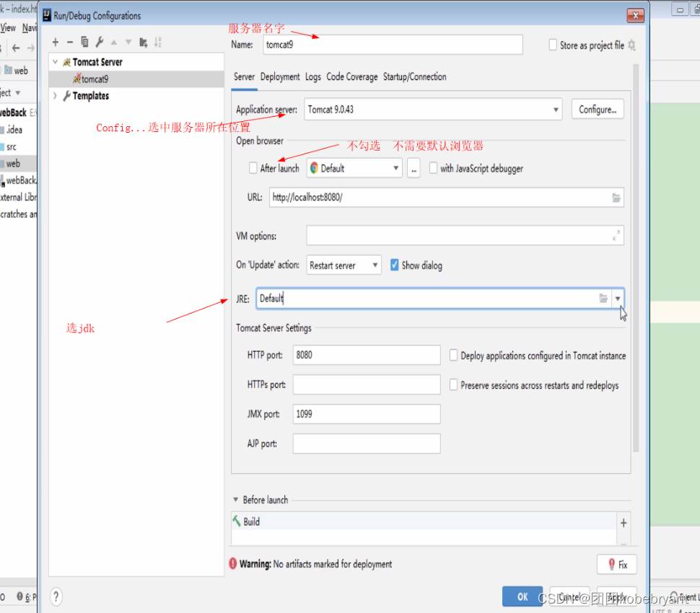Click Configure... button
Viewport: 700px width, 613px height.
pyautogui.click(x=598, y=110)
